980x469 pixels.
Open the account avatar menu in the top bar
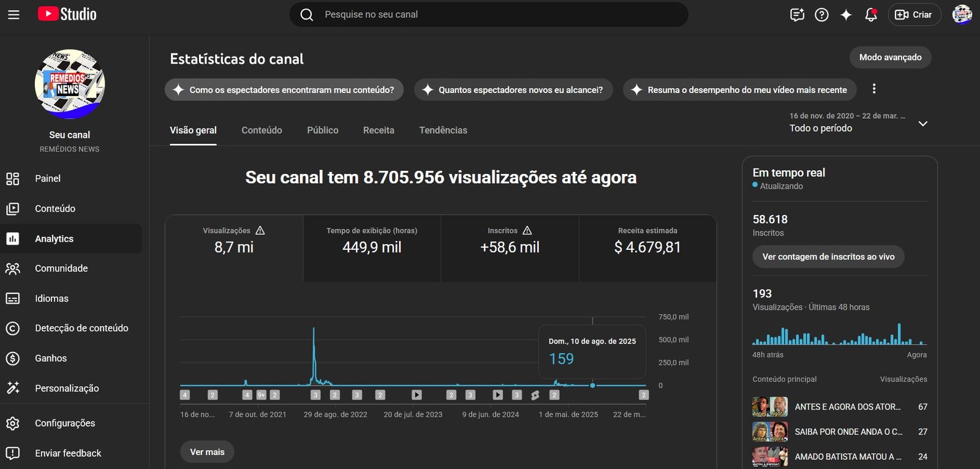962,14
